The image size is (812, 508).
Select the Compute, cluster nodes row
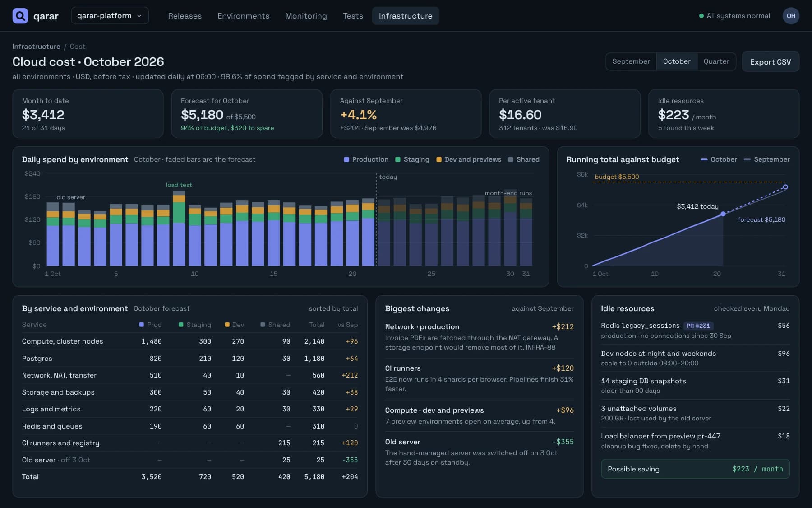point(190,341)
